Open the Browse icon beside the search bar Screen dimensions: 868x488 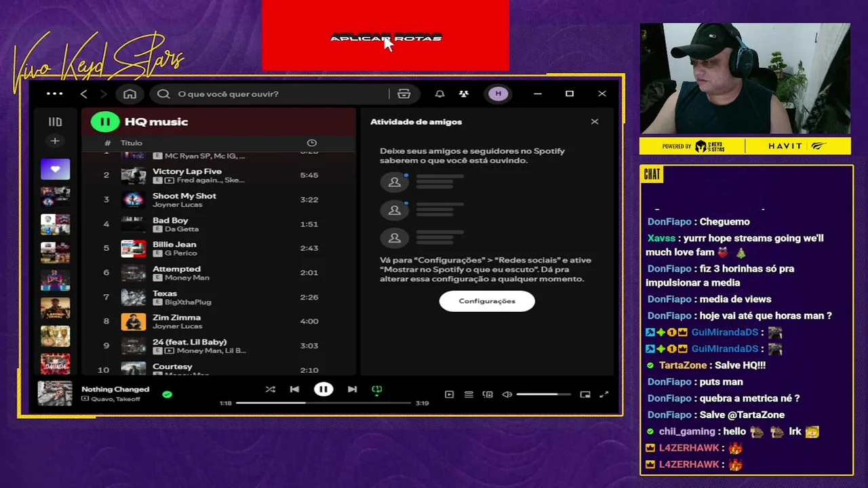click(404, 94)
